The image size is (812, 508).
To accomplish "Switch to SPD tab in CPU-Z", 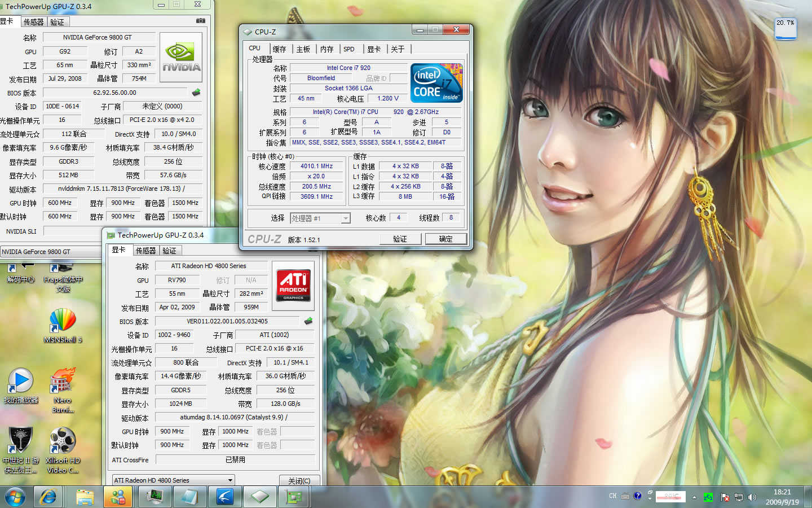I will (350, 49).
